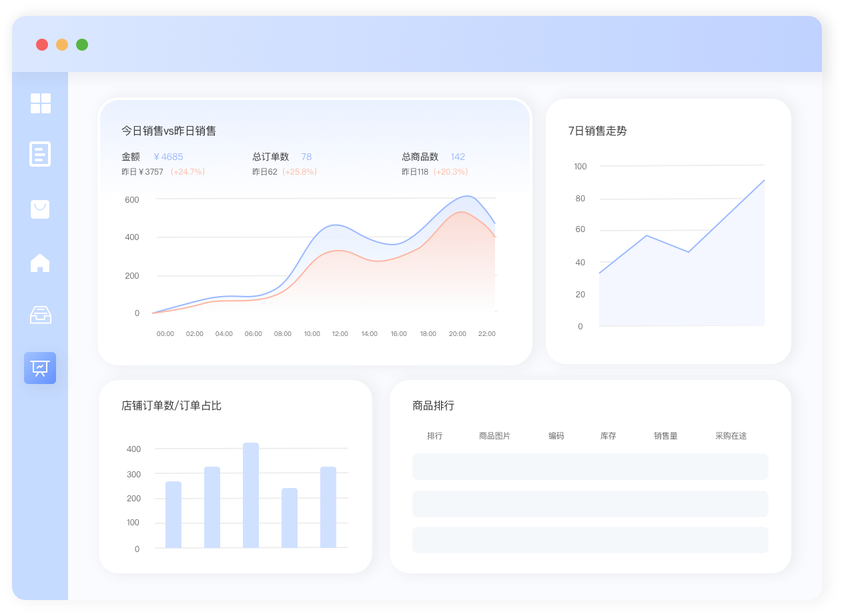This screenshot has width=842, height=616.
Task: Click the 库存 column header
Action: click(608, 436)
